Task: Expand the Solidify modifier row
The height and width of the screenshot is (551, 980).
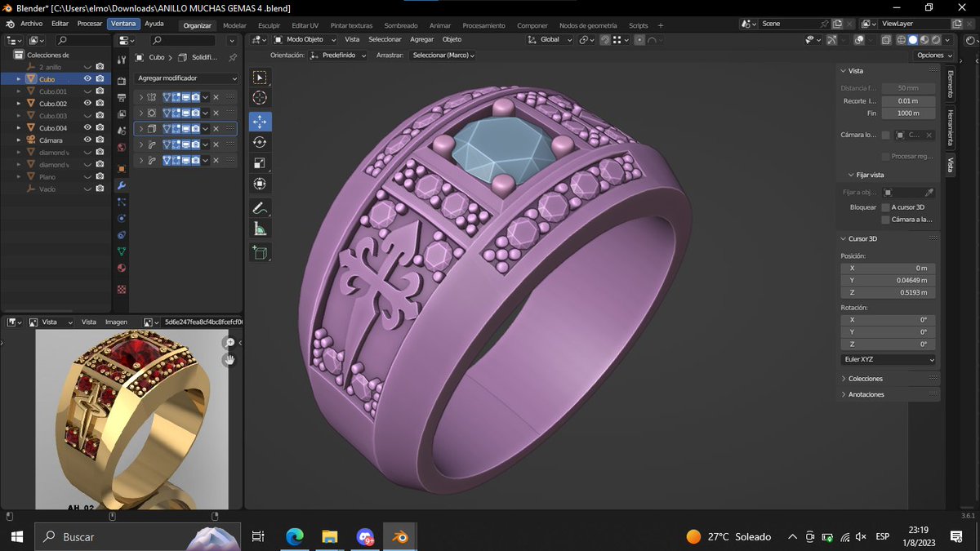Action: [141, 129]
